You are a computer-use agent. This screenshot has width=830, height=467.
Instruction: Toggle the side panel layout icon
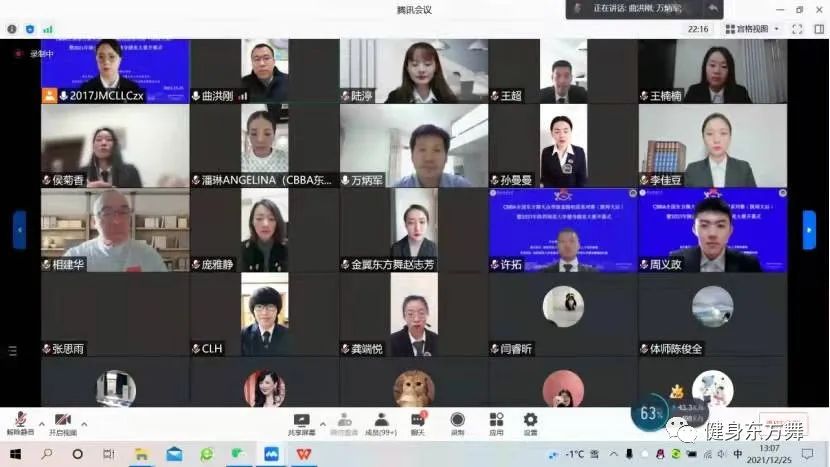pyautogui.click(x=818, y=29)
